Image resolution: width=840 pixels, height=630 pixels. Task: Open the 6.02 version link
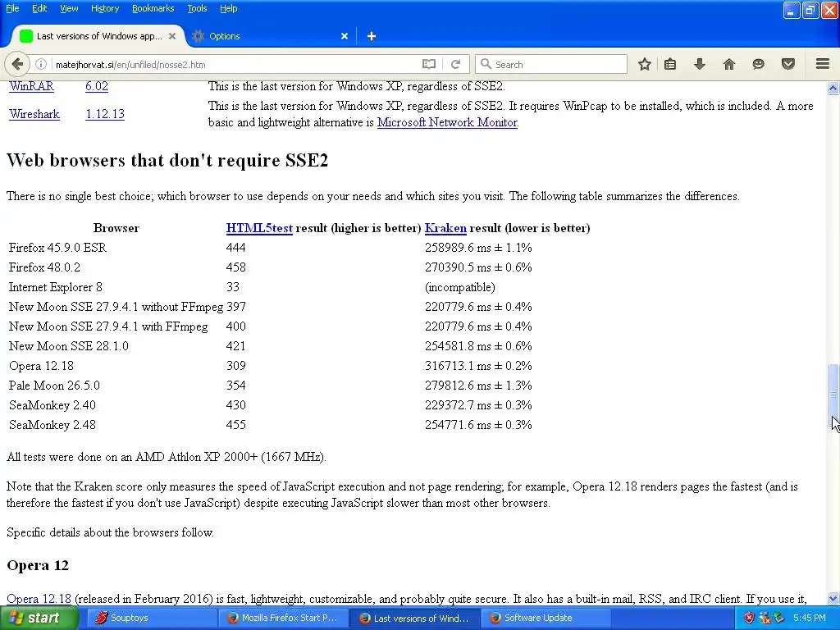point(97,86)
